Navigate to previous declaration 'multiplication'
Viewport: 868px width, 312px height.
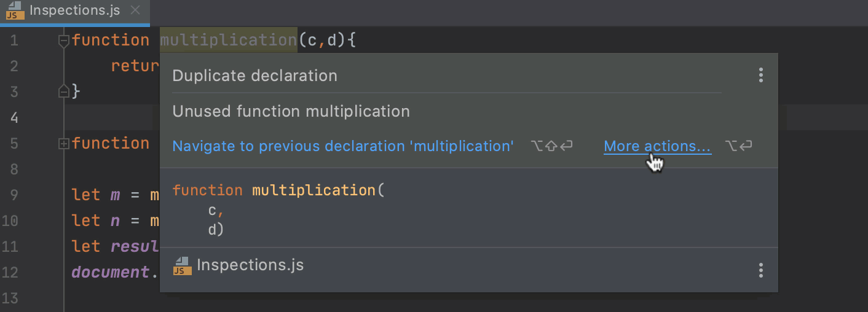click(343, 146)
